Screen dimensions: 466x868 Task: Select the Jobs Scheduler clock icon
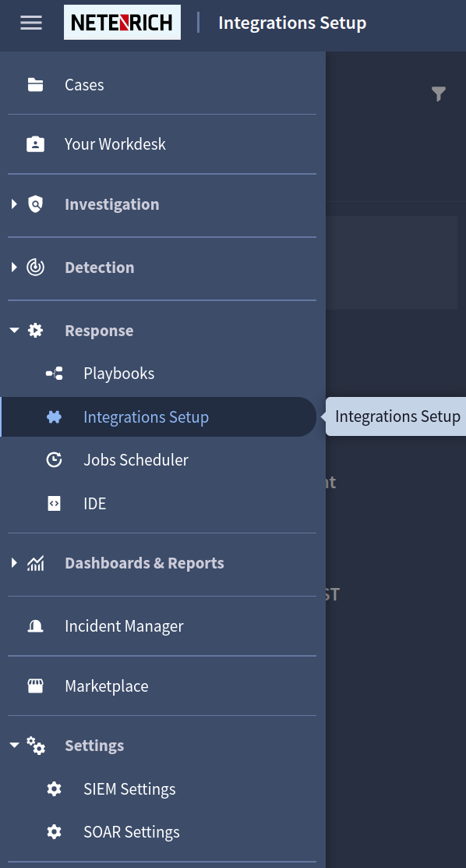[54, 459]
